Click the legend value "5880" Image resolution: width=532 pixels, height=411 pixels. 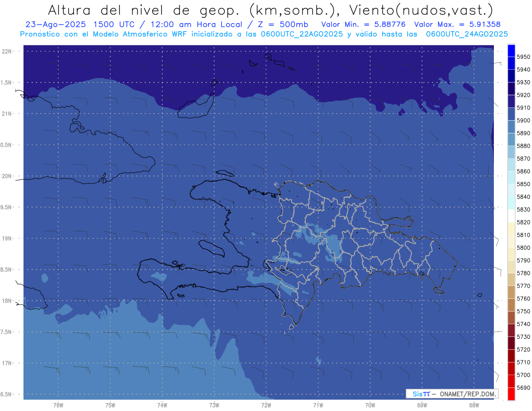(524, 146)
